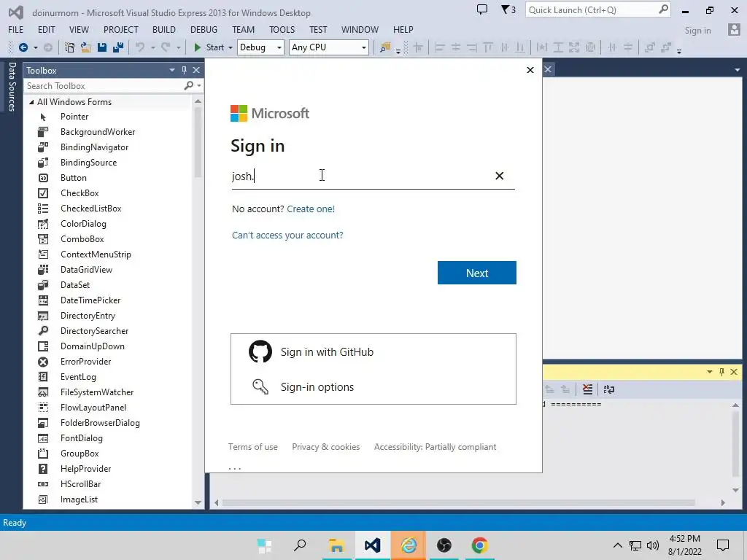Open the Terms of use link

[x=253, y=447]
